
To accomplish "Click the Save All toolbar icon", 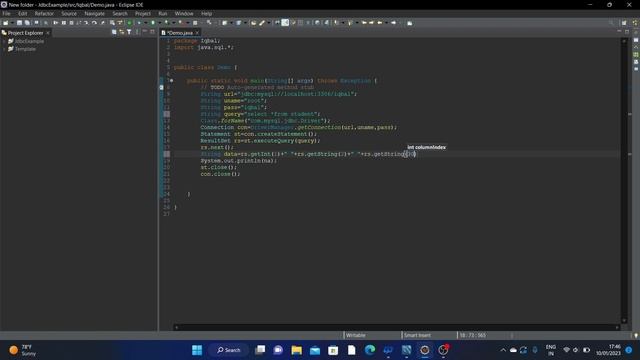I will pyautogui.click(x=27, y=23).
